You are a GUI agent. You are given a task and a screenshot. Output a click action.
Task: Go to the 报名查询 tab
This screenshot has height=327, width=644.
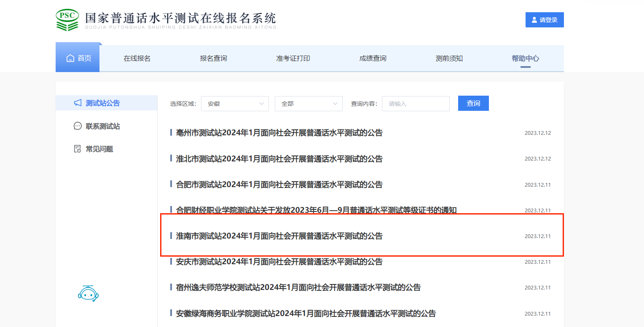[213, 59]
